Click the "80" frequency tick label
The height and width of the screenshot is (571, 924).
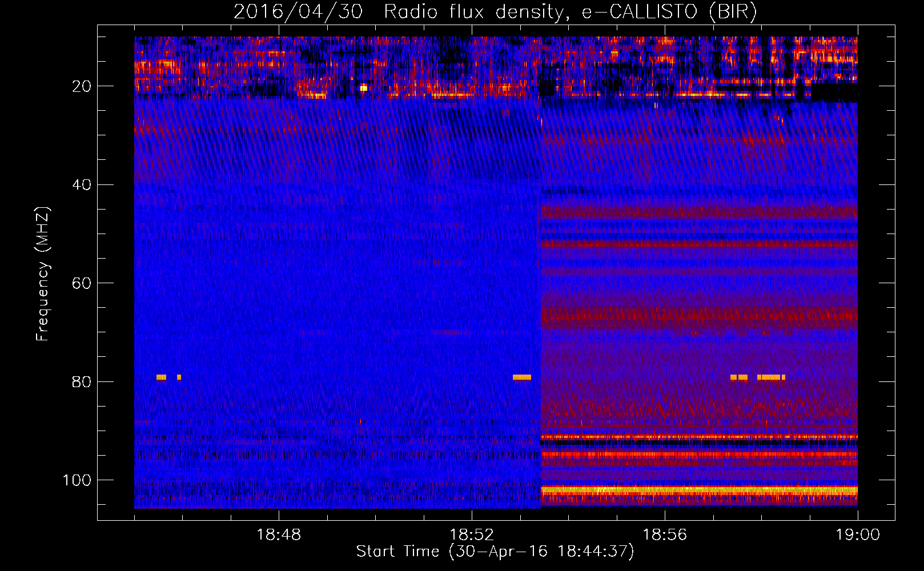82,381
